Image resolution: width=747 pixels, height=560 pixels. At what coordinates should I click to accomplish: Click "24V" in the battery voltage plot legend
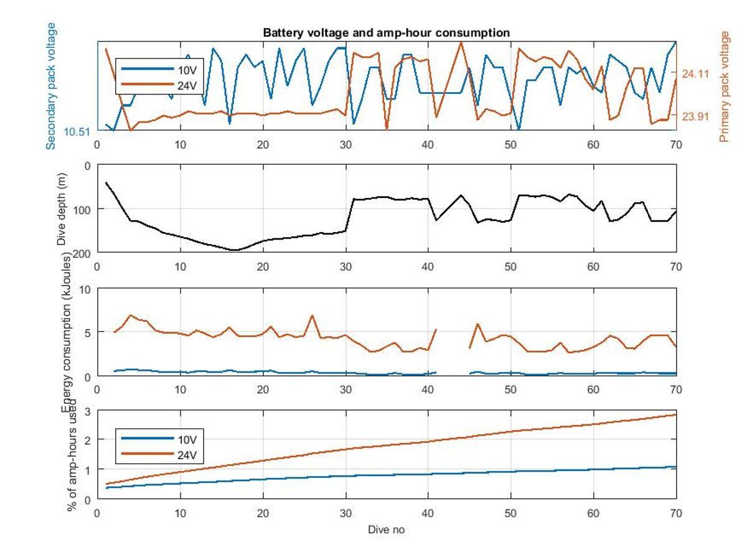[x=187, y=86]
